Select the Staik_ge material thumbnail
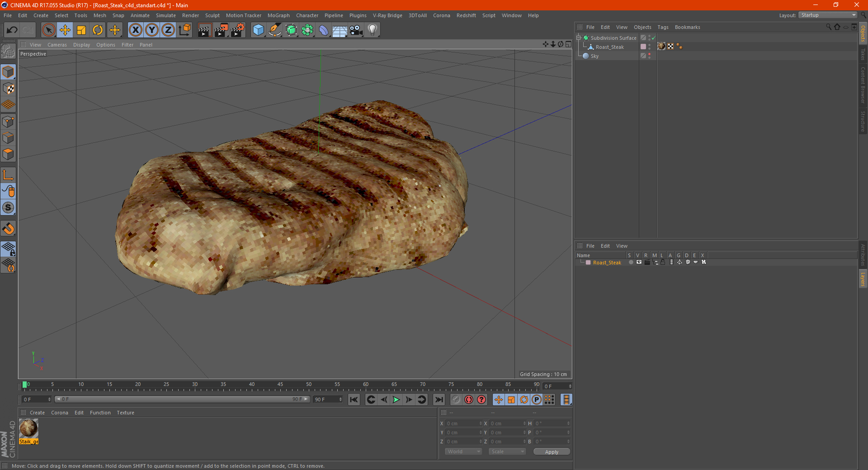The width and height of the screenshot is (868, 470). pos(28,428)
